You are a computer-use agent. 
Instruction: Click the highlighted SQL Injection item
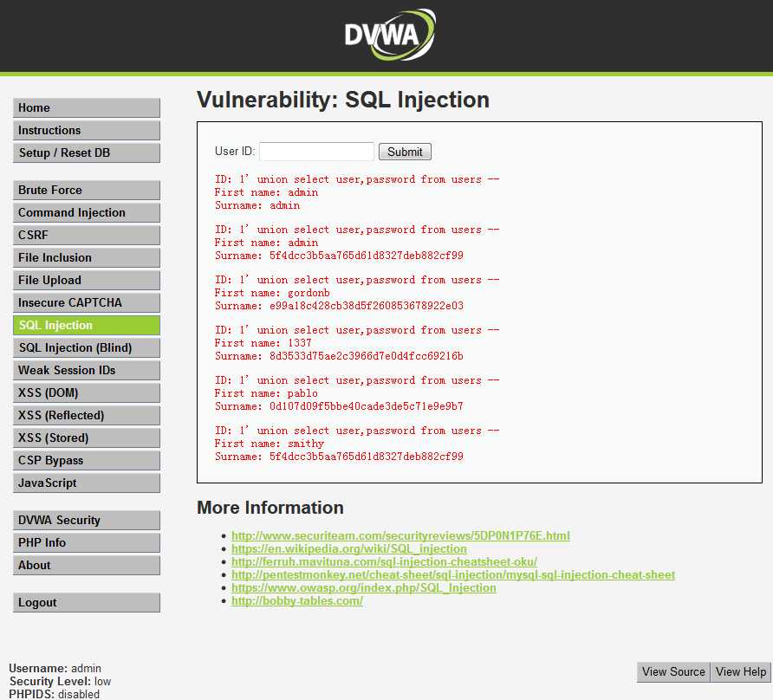pyautogui.click(x=87, y=326)
